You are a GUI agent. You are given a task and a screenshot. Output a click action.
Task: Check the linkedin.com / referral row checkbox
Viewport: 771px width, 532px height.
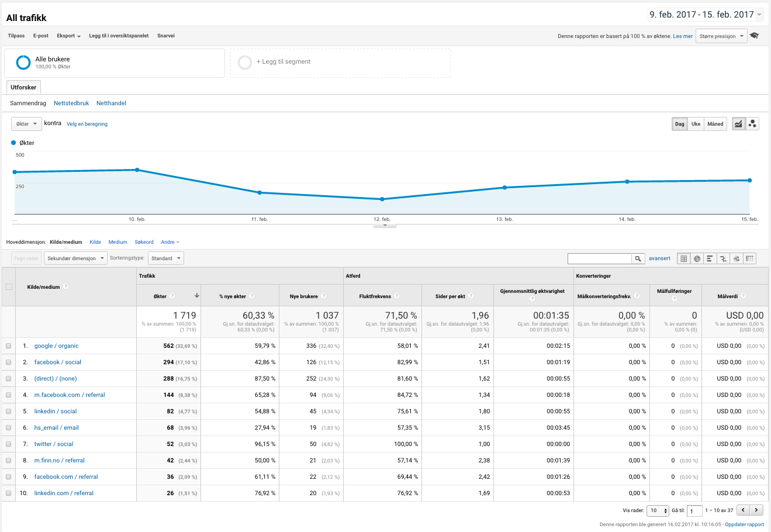[9, 493]
